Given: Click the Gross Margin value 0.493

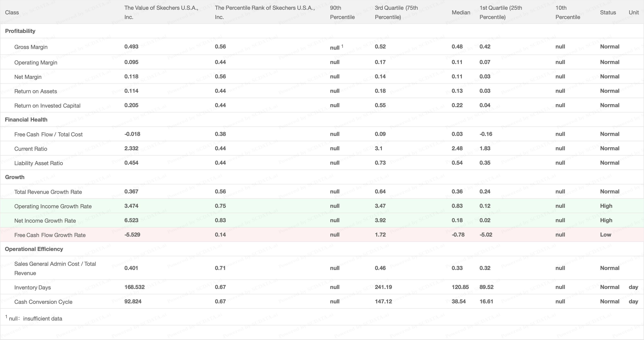Looking at the screenshot, I should [131, 47].
